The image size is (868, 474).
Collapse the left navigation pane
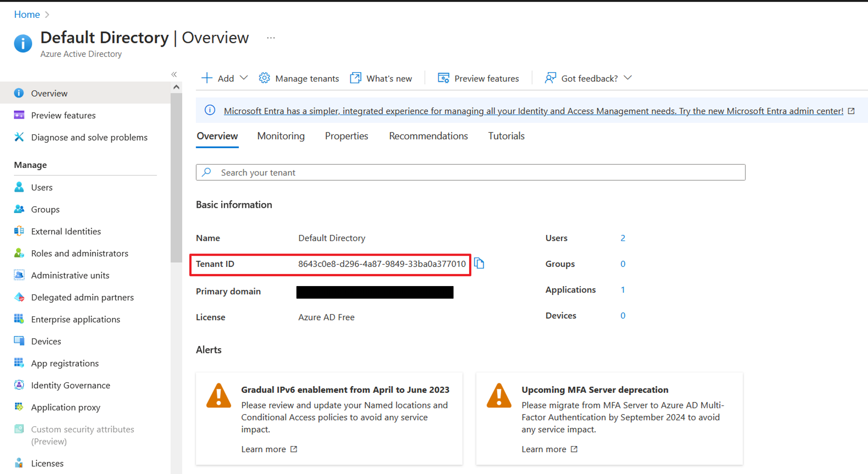174,74
